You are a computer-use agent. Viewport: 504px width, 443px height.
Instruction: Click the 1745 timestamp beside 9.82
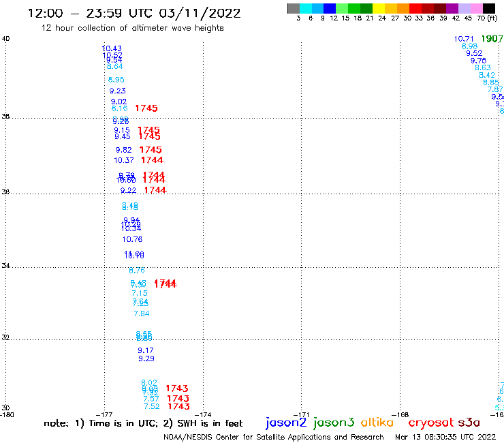151,149
